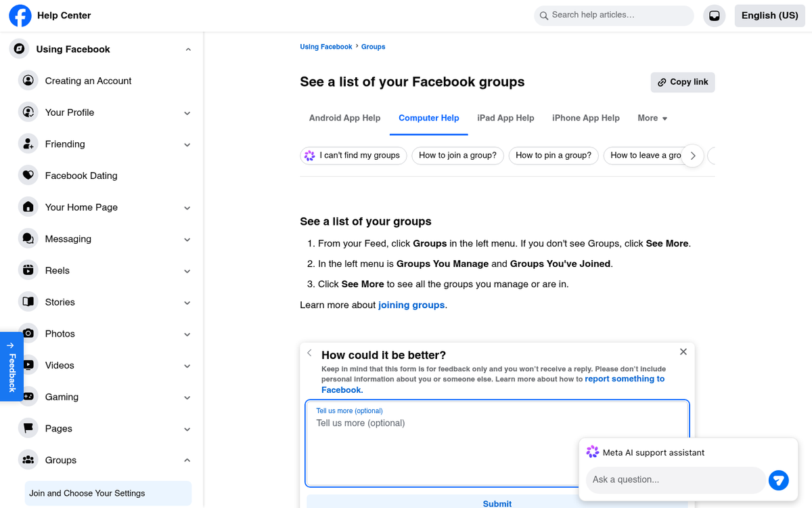This screenshot has width=812, height=508.
Task: Click the search magnifier icon
Action: (x=544, y=14)
